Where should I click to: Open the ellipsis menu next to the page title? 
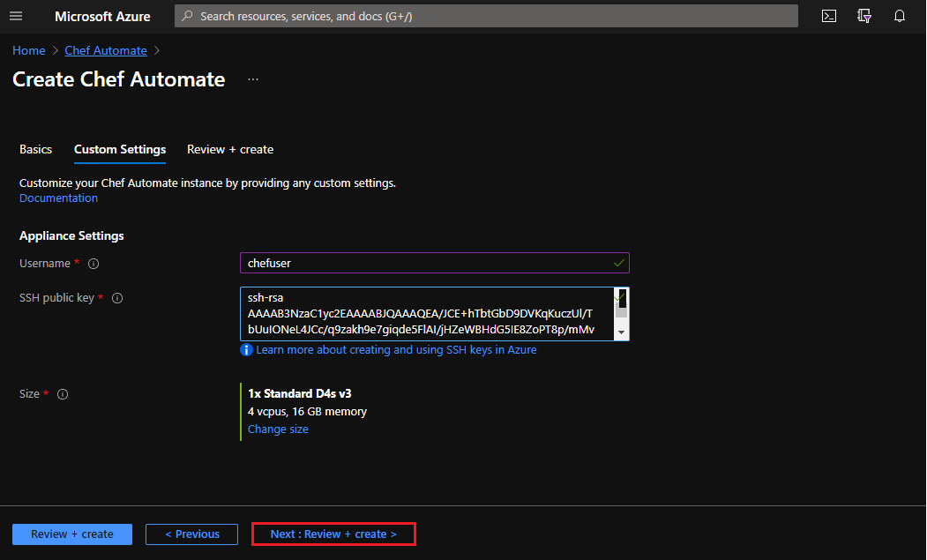pos(253,79)
